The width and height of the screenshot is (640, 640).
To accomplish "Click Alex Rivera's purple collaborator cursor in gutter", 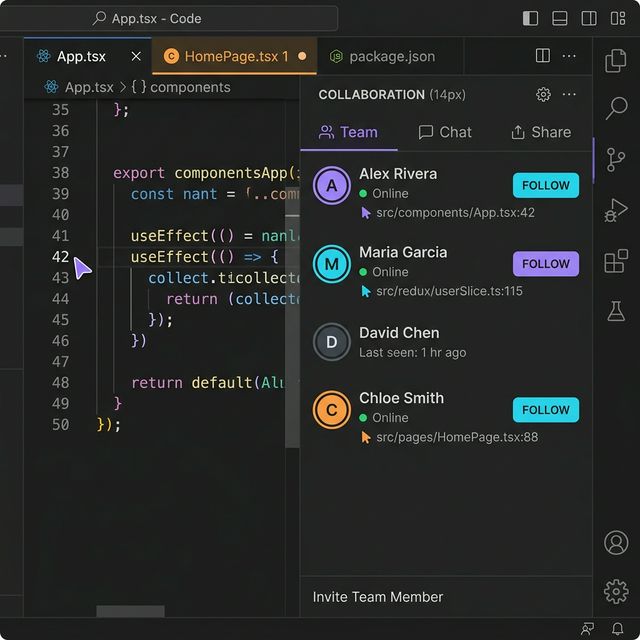I will 82,268.
